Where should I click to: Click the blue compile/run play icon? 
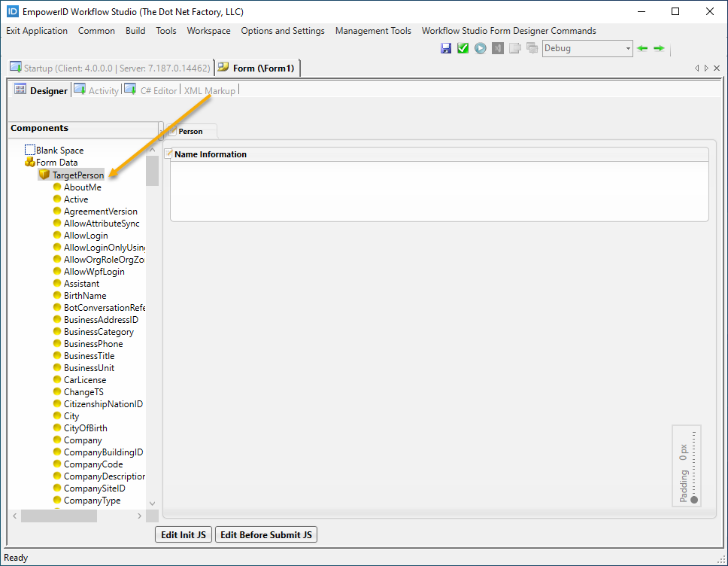(x=480, y=47)
